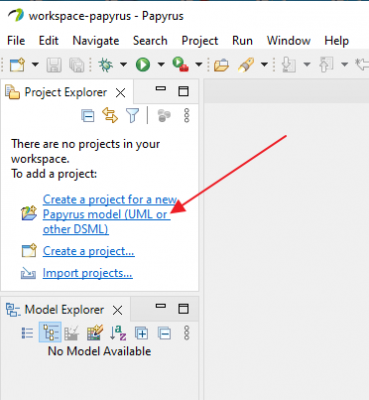This screenshot has width=369, height=400.
Task: Click Create a project for new Papyrus model link
Action: (x=110, y=214)
